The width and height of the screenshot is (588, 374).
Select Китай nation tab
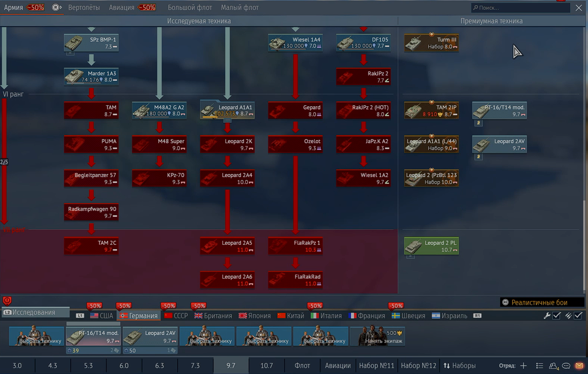coord(291,316)
